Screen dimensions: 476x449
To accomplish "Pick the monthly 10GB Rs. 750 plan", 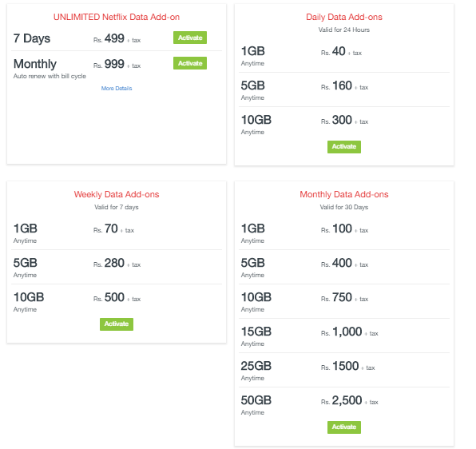I will pyautogui.click(x=344, y=301).
